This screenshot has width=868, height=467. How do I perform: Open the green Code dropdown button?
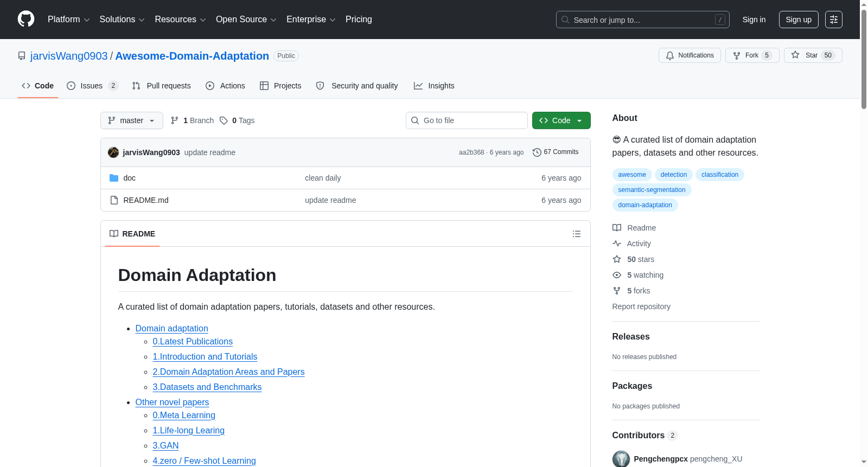[x=561, y=120]
